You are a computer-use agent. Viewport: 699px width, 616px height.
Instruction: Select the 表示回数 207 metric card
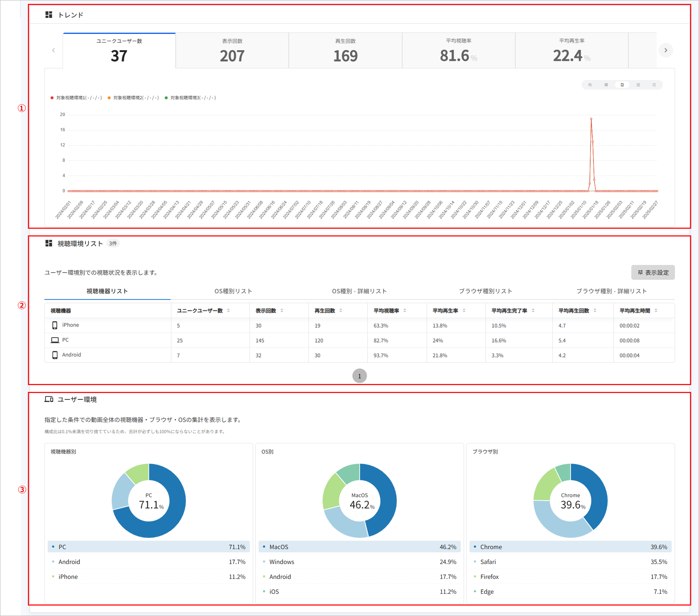point(232,51)
